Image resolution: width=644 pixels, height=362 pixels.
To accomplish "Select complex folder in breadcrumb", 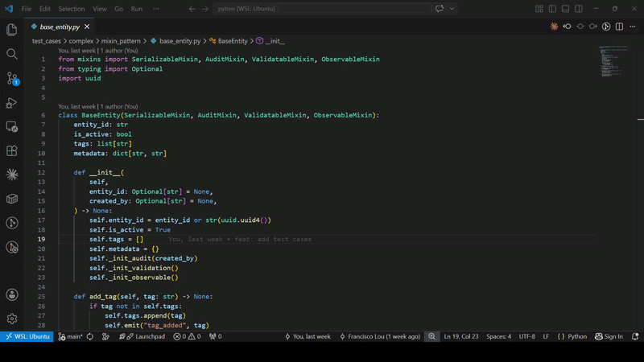I will coord(81,41).
